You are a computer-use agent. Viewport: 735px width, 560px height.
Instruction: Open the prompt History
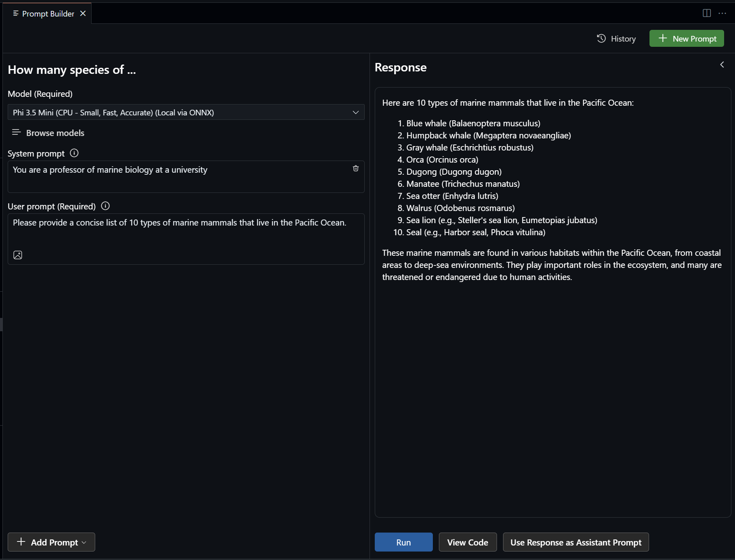(616, 39)
